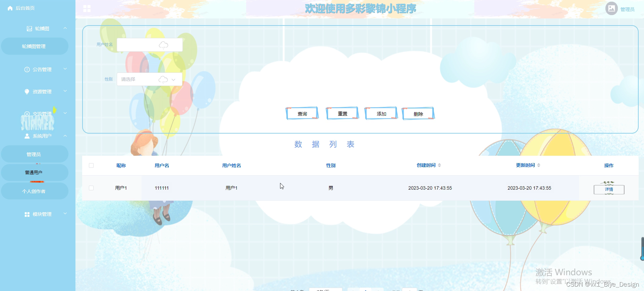The height and width of the screenshot is (291, 644).
Task: Click the 查询 button
Action: click(x=302, y=114)
